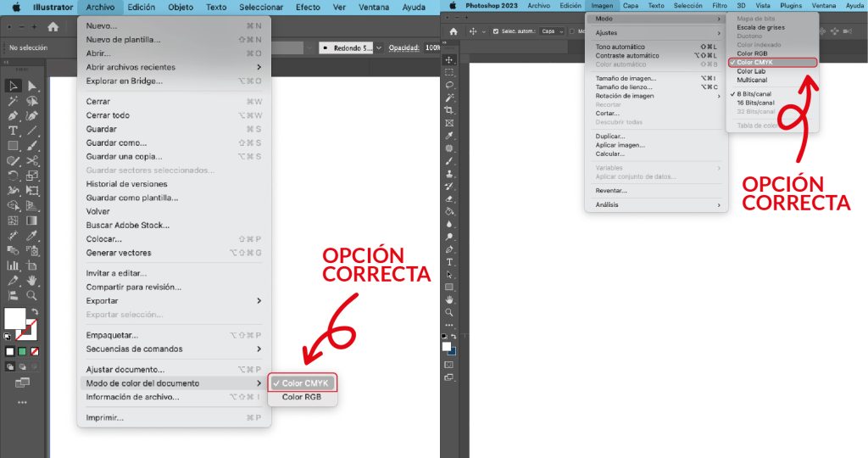This screenshot has height=458, width=868.
Task: Open the Efecto menu in Illustrator
Action: pos(308,7)
